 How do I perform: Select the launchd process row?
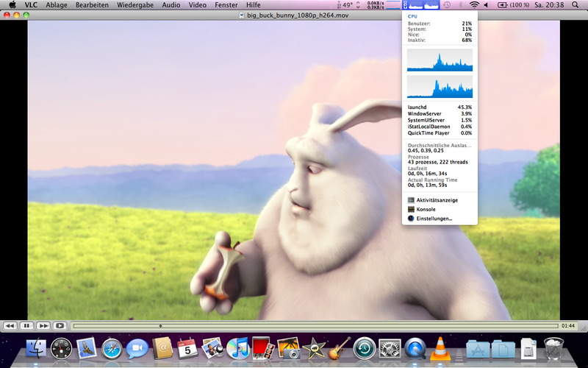(x=440, y=107)
